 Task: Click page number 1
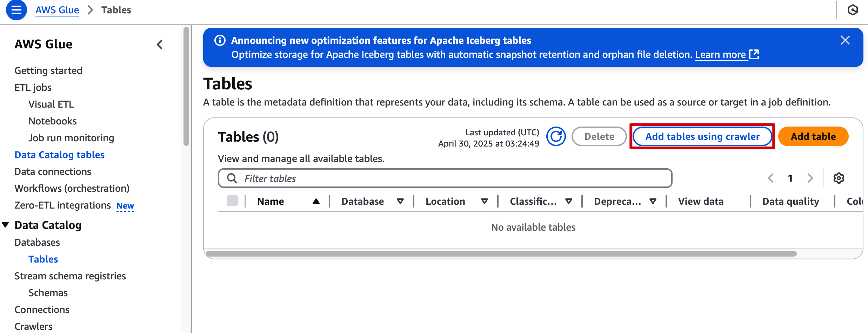point(790,178)
